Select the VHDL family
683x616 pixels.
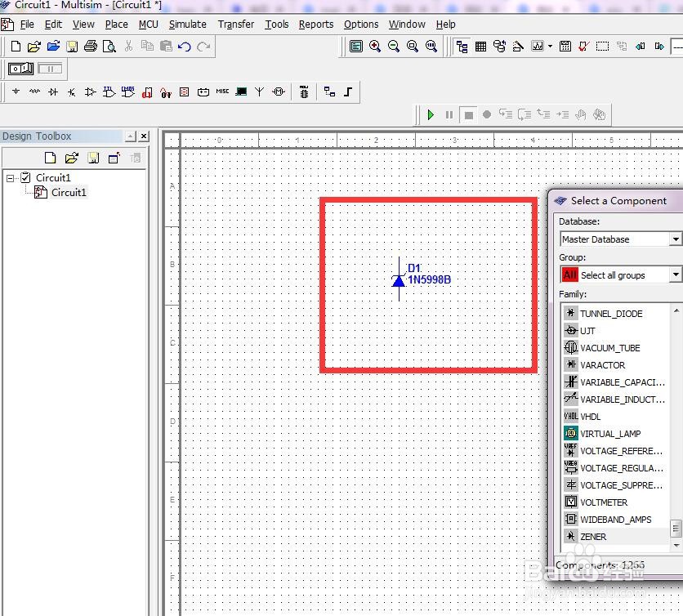[615, 417]
